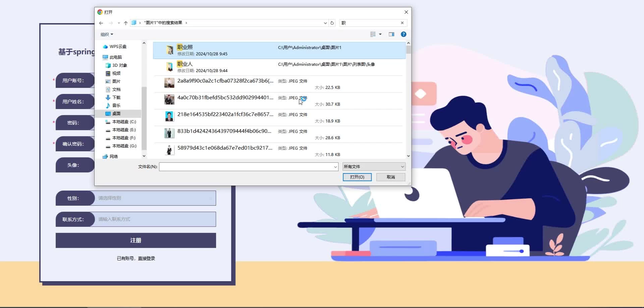
Task: Click the address bar path “图片1”中的搜索结果
Action: (x=163, y=23)
